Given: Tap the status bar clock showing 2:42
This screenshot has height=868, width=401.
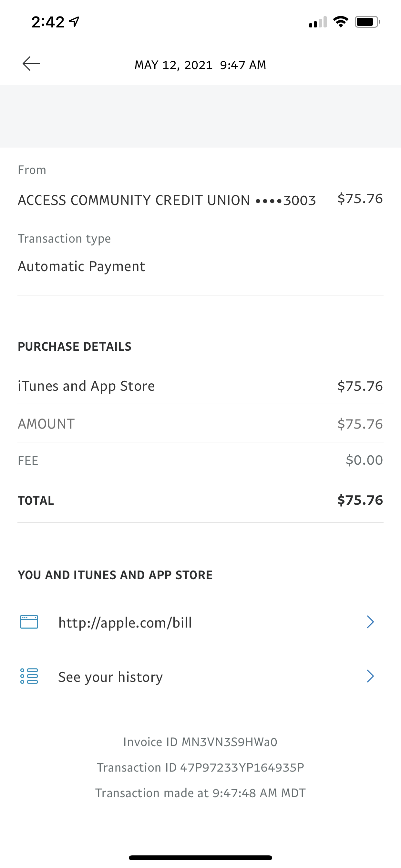Looking at the screenshot, I should click(x=48, y=22).
